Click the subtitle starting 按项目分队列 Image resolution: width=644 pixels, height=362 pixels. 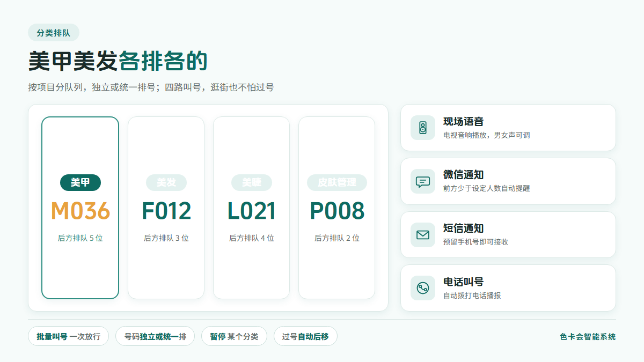[151, 87]
